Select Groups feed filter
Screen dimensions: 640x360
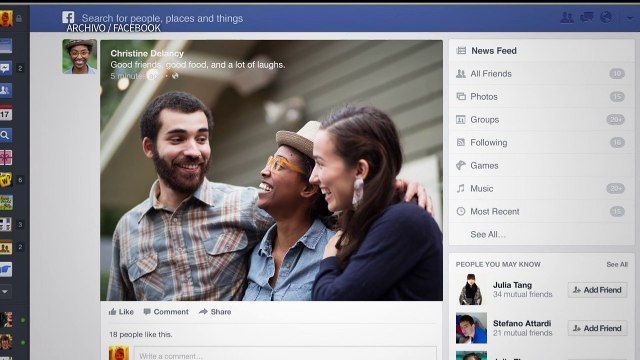click(541, 120)
